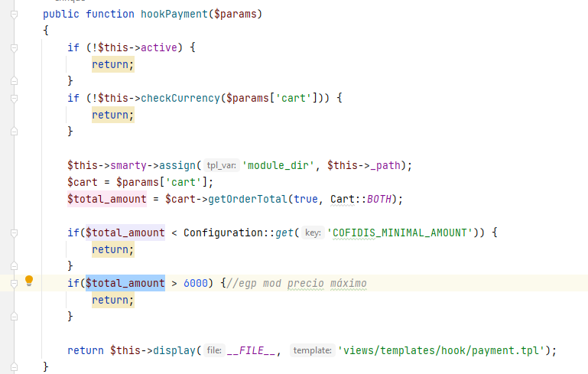Click $params in the function signature

tap(236, 15)
